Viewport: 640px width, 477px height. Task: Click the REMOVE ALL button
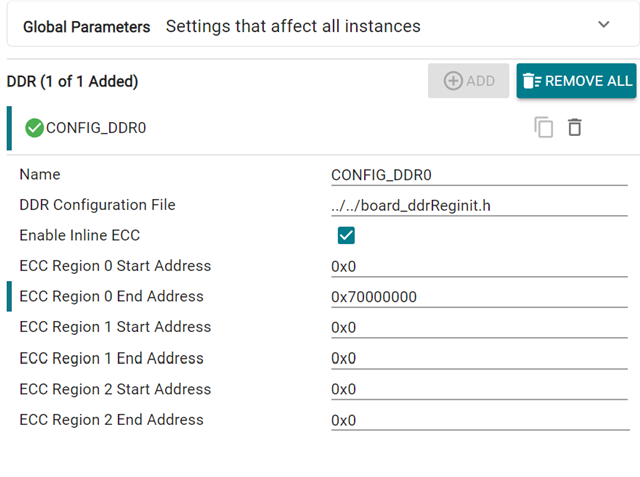click(x=576, y=81)
